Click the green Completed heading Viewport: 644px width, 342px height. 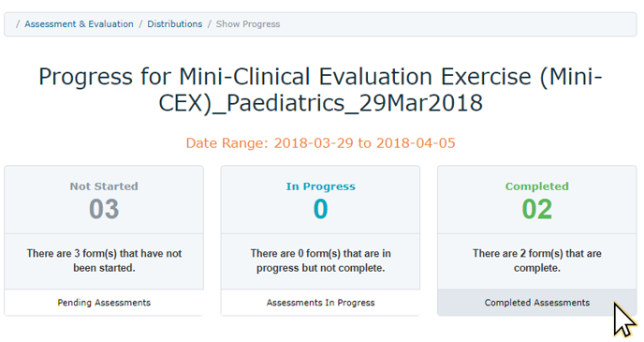[536, 186]
